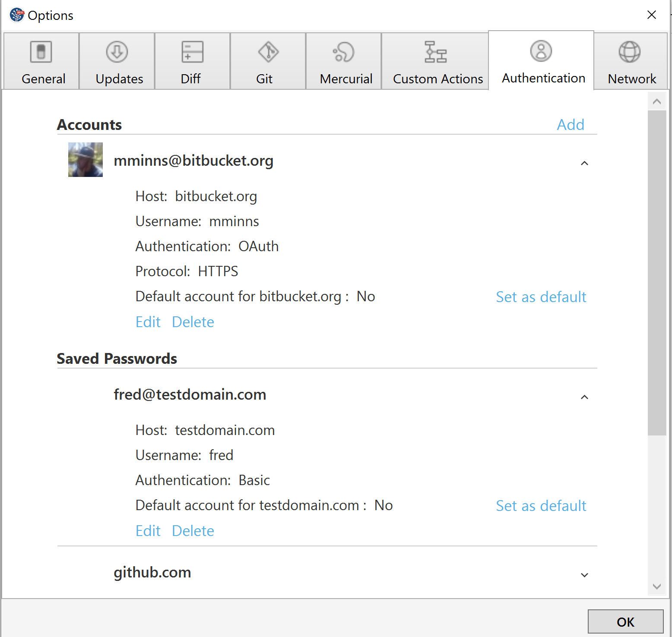672x637 pixels.
Task: Expand the github.com saved password entry
Action: pos(584,574)
